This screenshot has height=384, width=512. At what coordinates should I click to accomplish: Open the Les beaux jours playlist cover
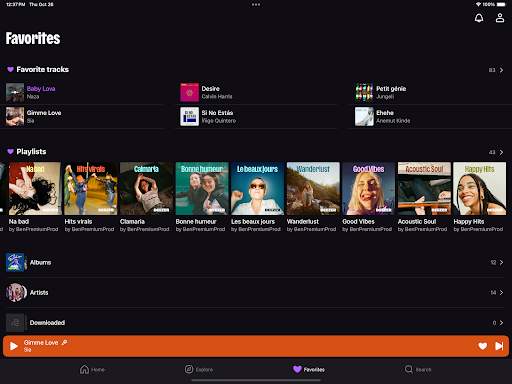257,188
